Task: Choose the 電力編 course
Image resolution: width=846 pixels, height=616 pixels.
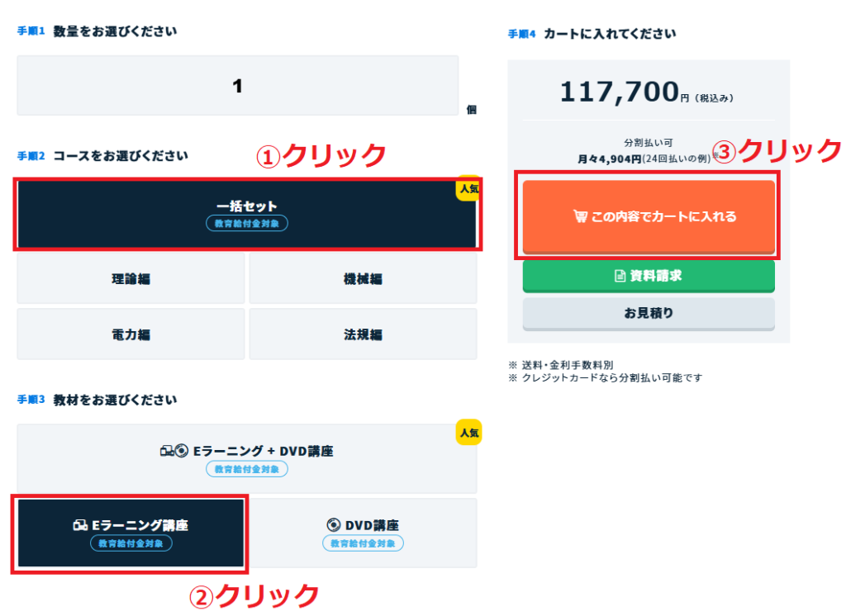Action: pos(131,334)
